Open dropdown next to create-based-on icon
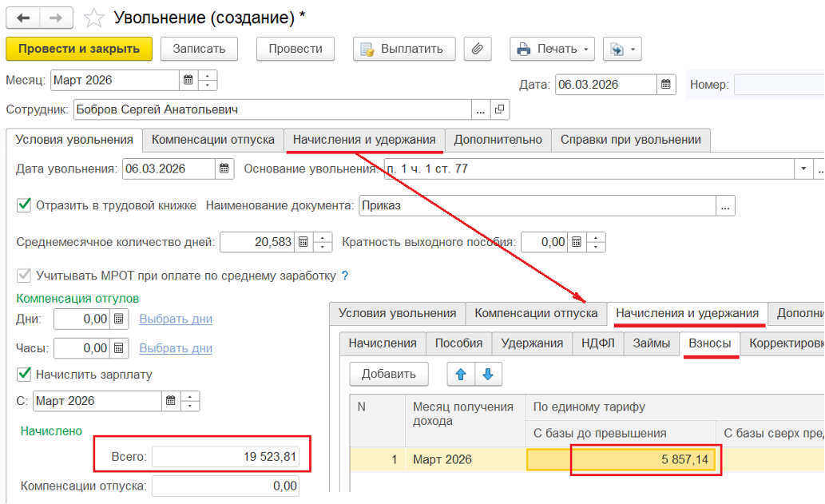This screenshot has height=504, width=825. (633, 49)
